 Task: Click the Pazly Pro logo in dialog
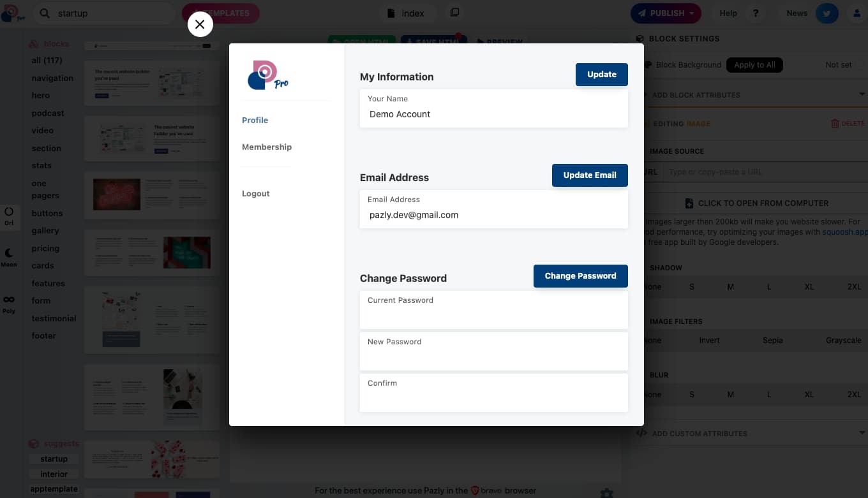click(x=268, y=75)
